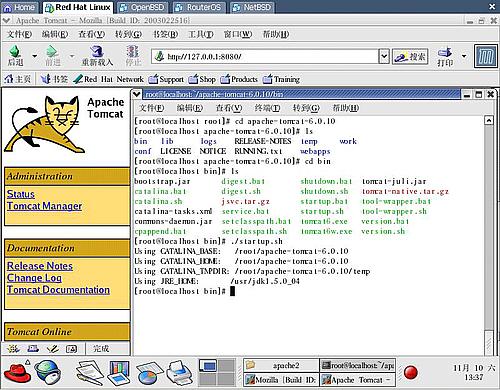Switch to the Home tab
The width and height of the screenshot is (500, 390).
[19, 7]
